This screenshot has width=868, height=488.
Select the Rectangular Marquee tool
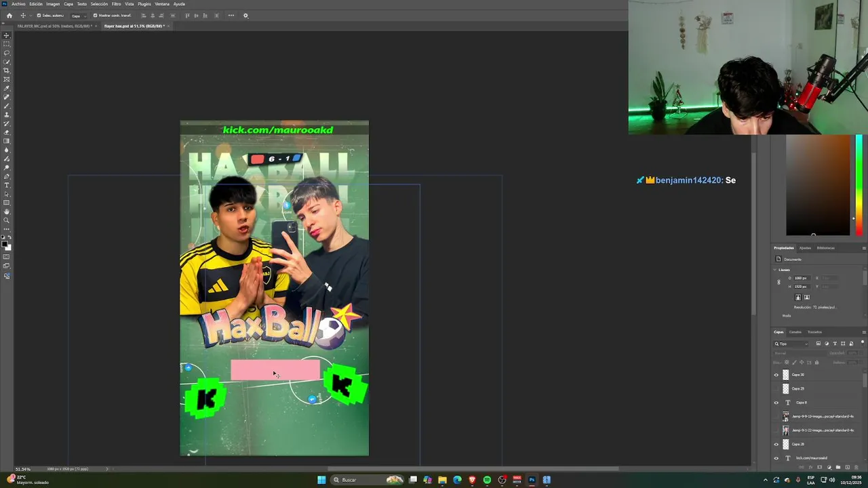click(x=7, y=44)
